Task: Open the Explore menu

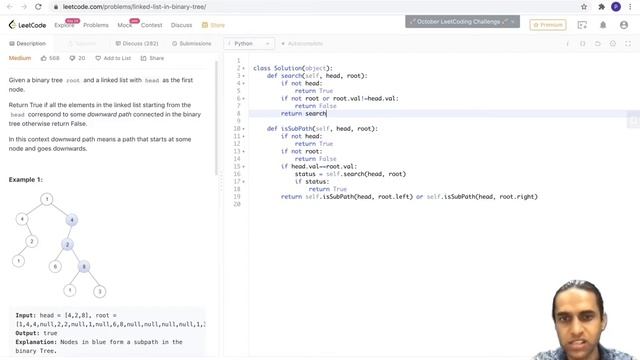Action: tap(64, 25)
